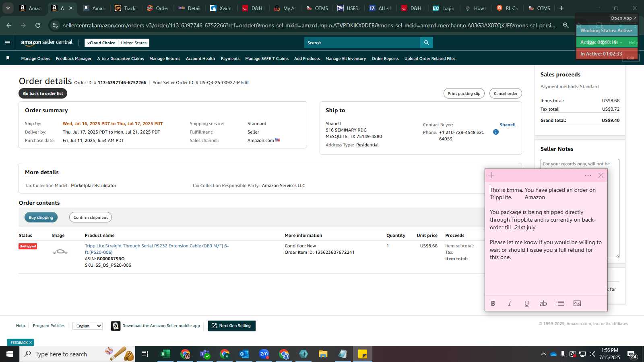Click the search magnifier button
The width and height of the screenshot is (644, 362).
[x=426, y=42]
